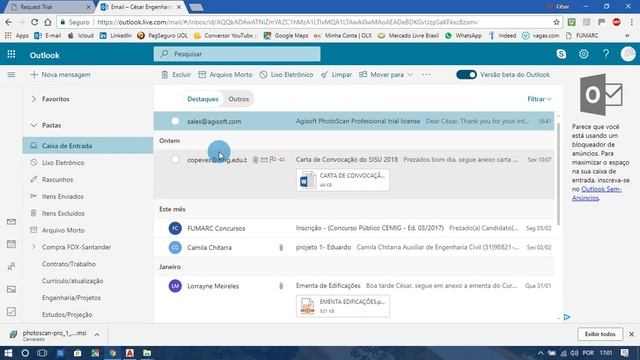Select the copeve message checkbox
The height and width of the screenshot is (360, 640).
point(175,160)
